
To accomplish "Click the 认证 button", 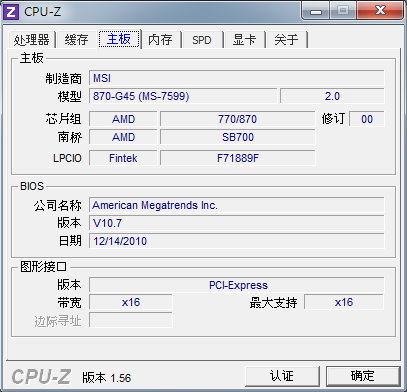I will point(282,376).
